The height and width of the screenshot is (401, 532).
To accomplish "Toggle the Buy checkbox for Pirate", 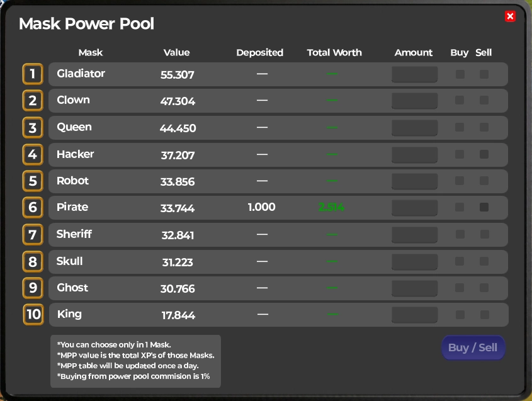I will point(460,207).
